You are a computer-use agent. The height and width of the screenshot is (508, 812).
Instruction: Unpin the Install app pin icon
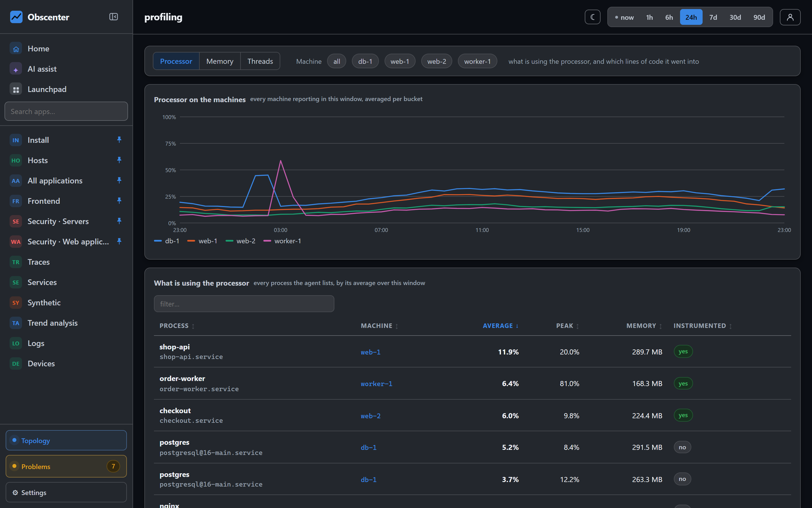coord(119,140)
